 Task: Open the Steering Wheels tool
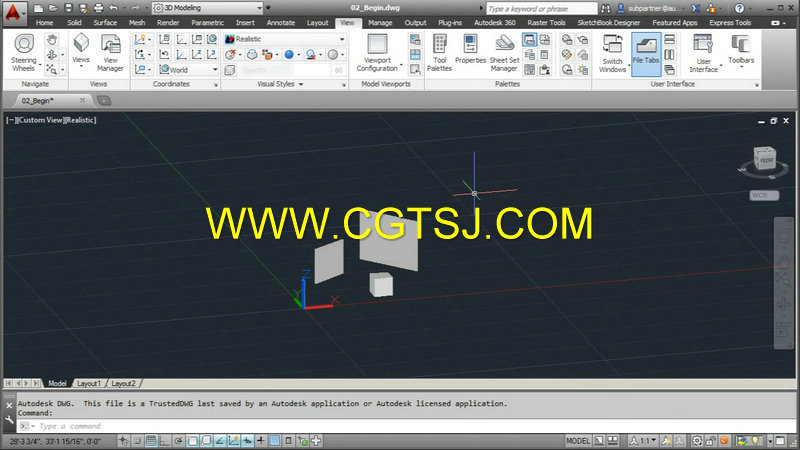point(23,53)
